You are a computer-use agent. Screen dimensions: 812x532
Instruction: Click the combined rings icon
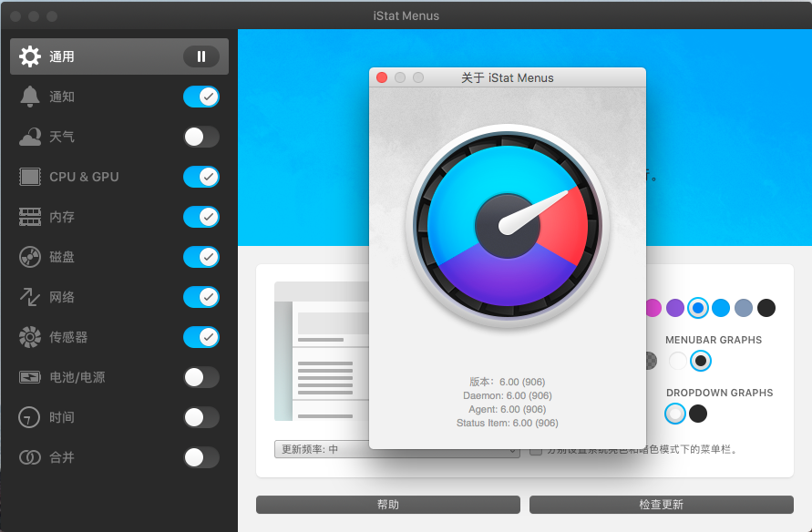tap(30, 457)
